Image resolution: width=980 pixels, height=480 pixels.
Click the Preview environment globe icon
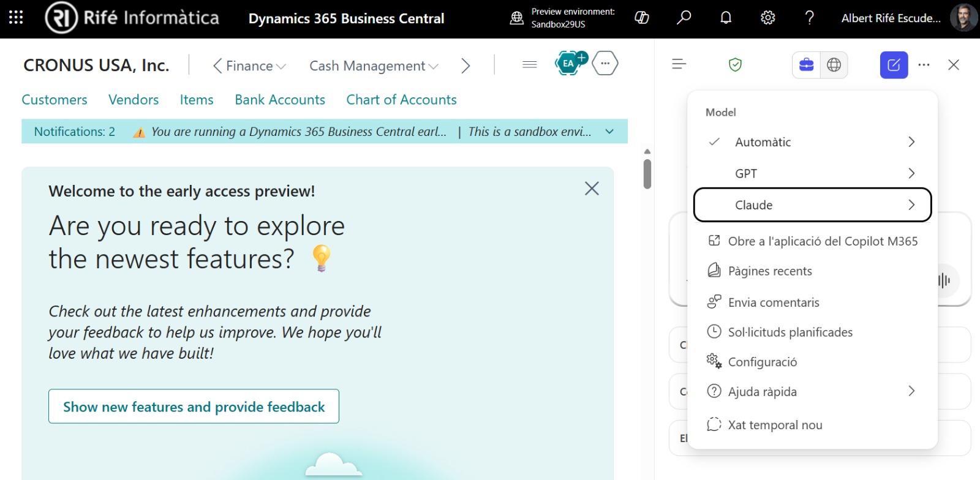click(x=517, y=18)
